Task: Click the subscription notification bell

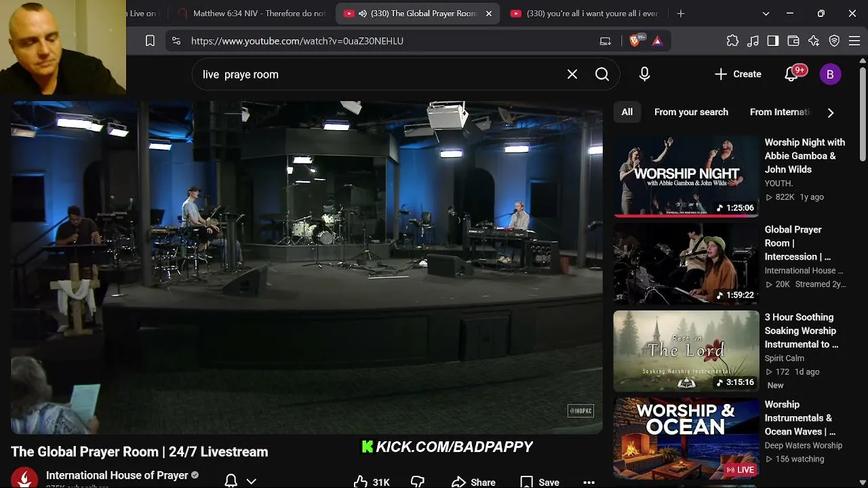Action: tap(231, 481)
